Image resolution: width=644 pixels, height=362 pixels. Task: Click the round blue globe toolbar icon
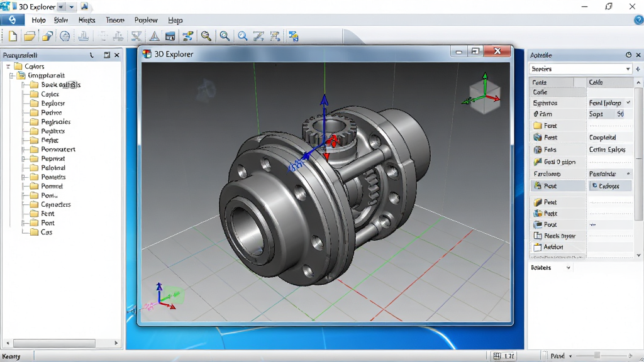point(65,36)
